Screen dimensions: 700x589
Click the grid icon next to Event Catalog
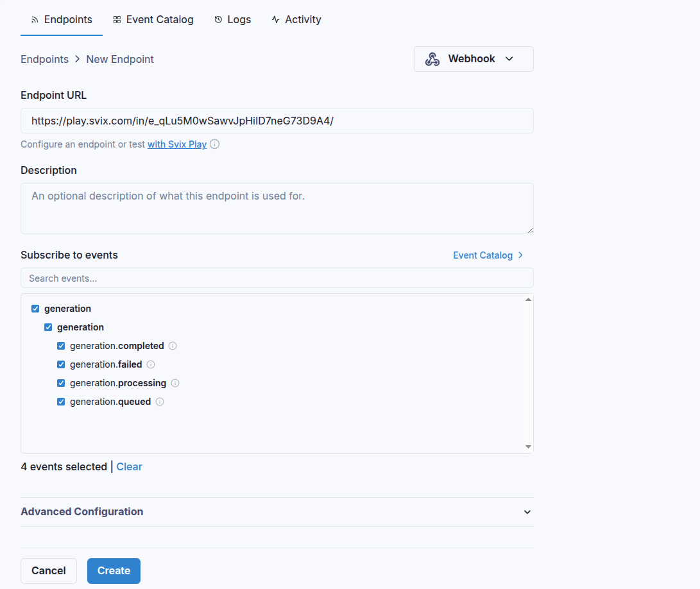(117, 19)
